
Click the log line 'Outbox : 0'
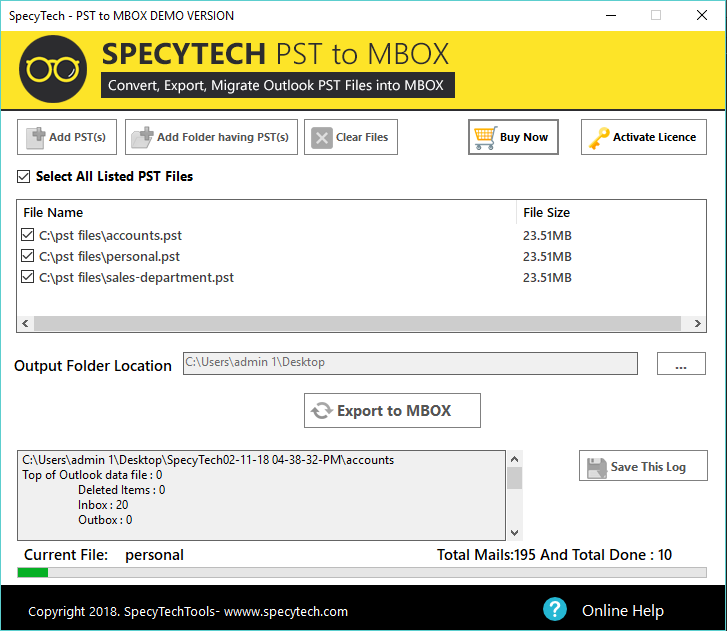click(105, 520)
